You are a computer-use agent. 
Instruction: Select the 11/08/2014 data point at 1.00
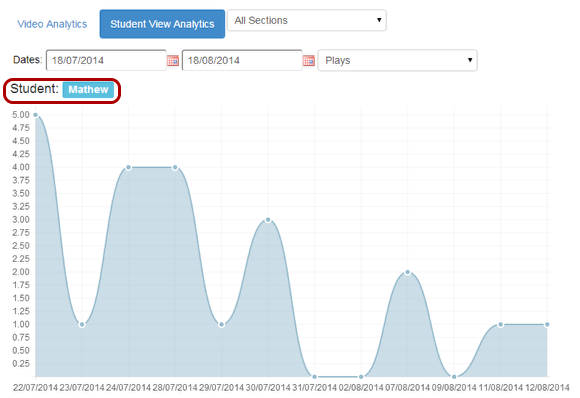coord(500,325)
